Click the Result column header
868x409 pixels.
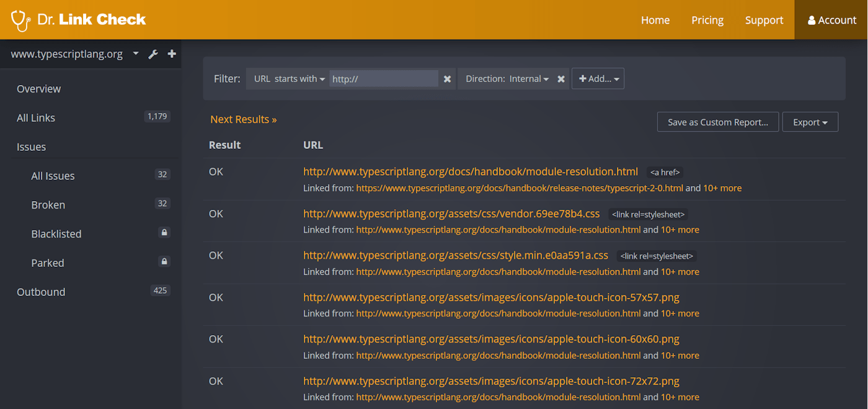coord(224,145)
